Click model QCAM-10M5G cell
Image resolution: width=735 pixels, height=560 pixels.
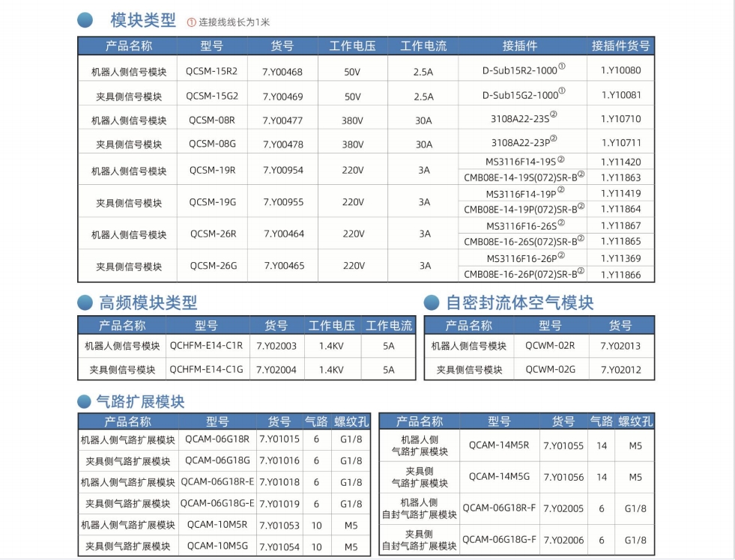pos(217,547)
